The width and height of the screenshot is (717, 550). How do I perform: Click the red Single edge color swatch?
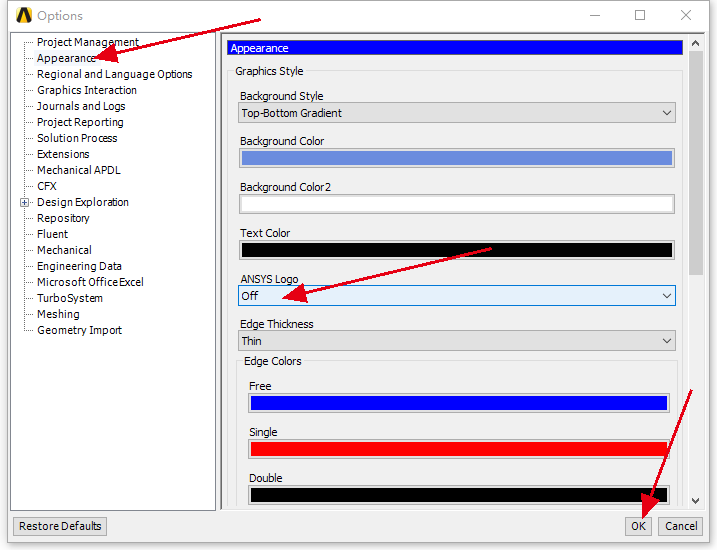(458, 449)
